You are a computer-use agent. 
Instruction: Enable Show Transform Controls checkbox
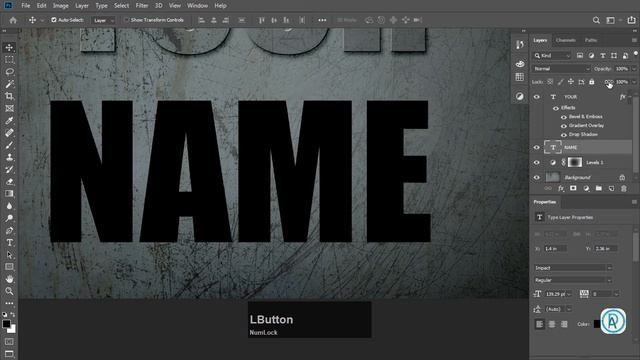(127, 20)
